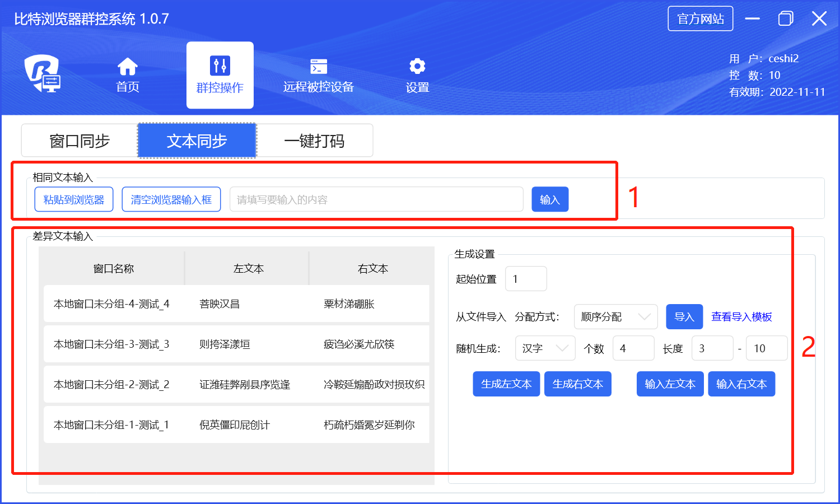This screenshot has width=840, height=504.
Task: Click the 粘贴到浏览器 button
Action: pos(74,199)
